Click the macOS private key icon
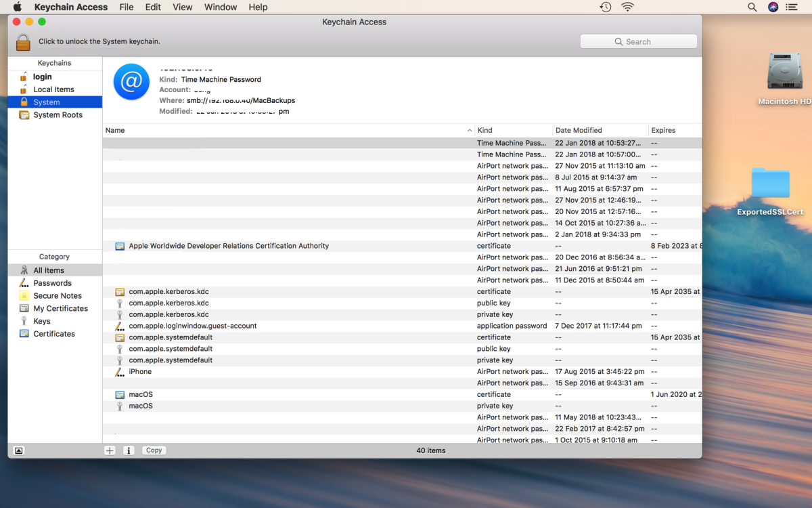Screen dimensions: 812x508 tap(120, 406)
